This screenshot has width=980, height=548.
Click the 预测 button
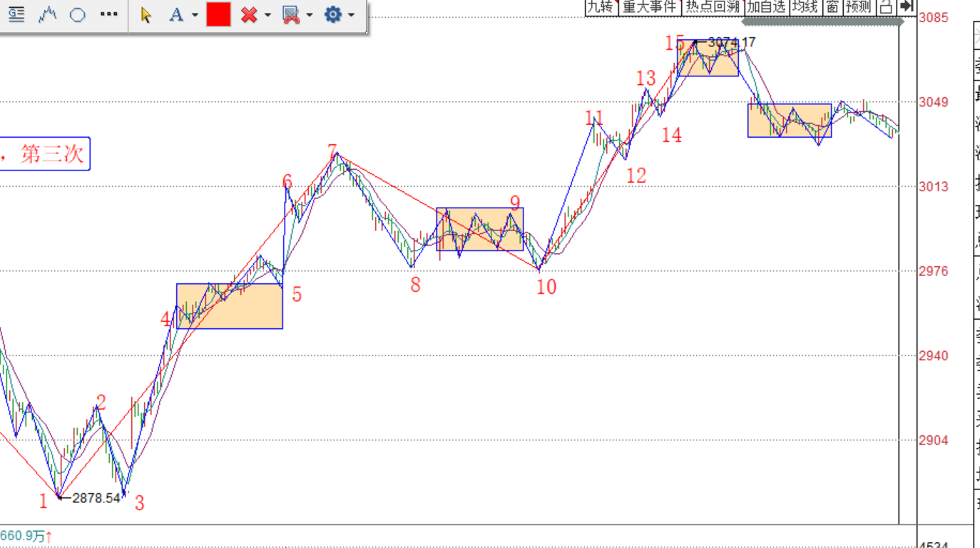[858, 7]
